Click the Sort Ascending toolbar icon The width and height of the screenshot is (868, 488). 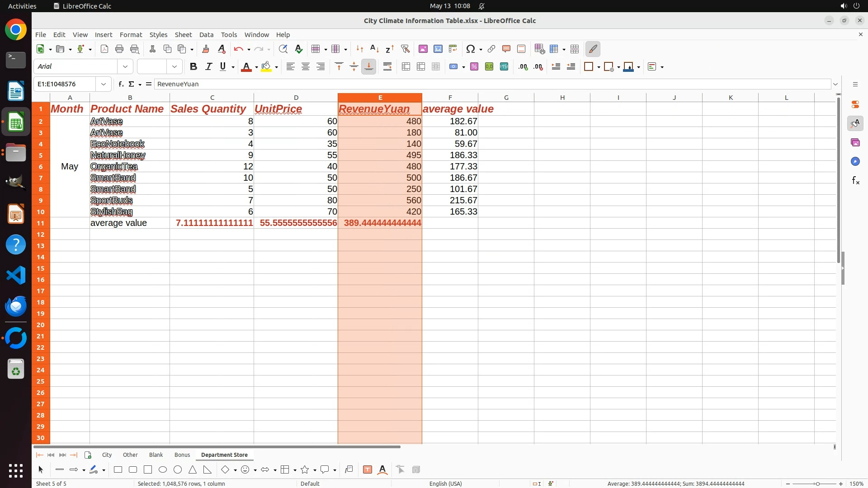[x=374, y=49]
